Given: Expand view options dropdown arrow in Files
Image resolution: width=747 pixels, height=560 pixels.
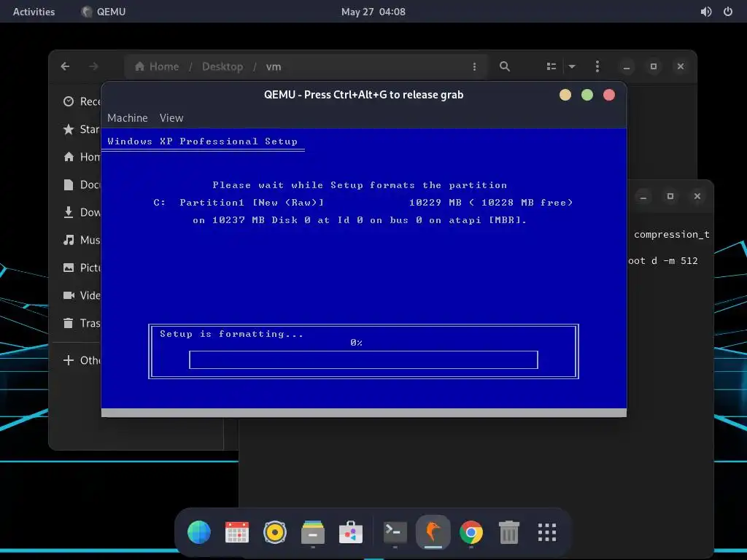Looking at the screenshot, I should click(572, 66).
